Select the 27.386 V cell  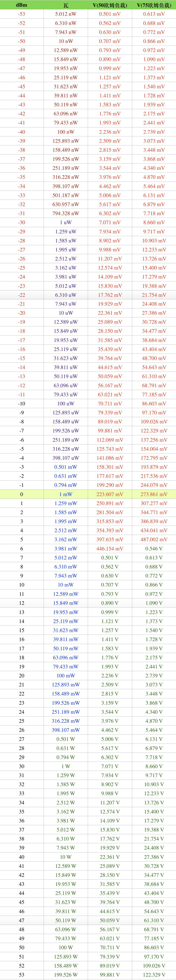(x=154, y=857)
